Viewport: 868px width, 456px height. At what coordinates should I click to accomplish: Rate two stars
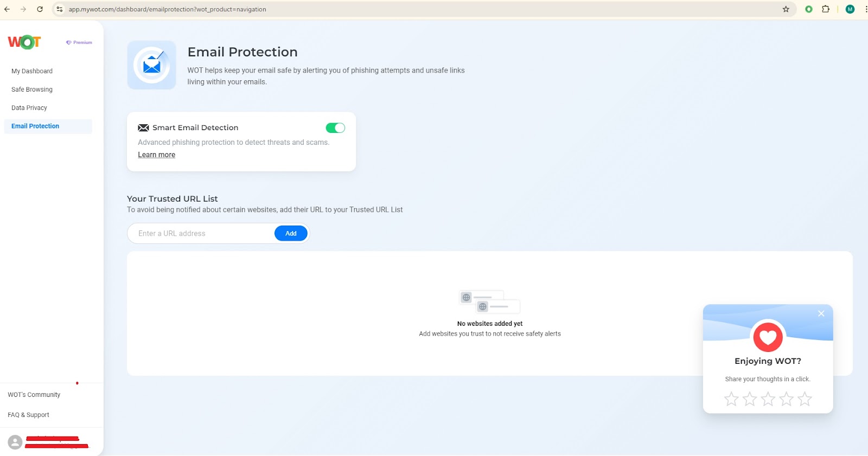(x=750, y=399)
